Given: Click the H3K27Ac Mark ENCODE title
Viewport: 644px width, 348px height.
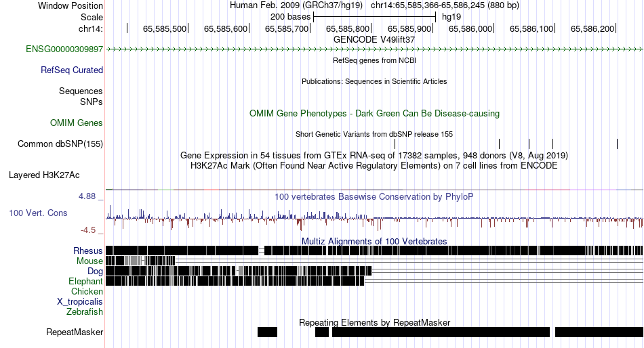Looking at the screenshot, I should 374,166.
